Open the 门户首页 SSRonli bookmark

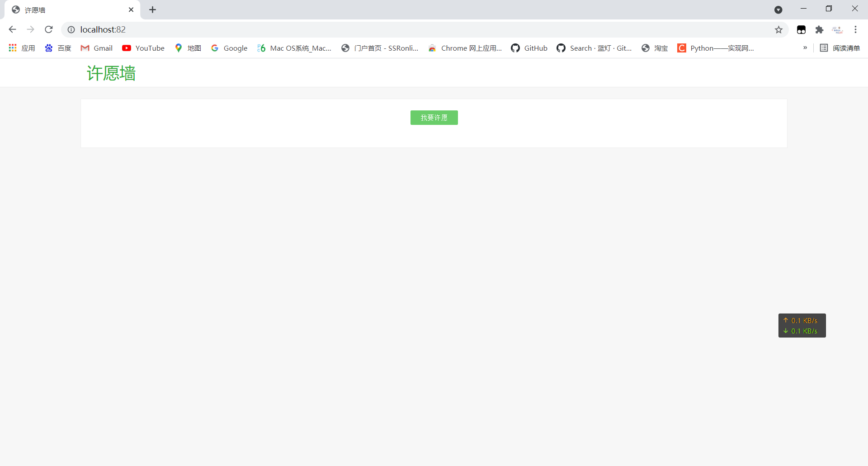(380, 48)
